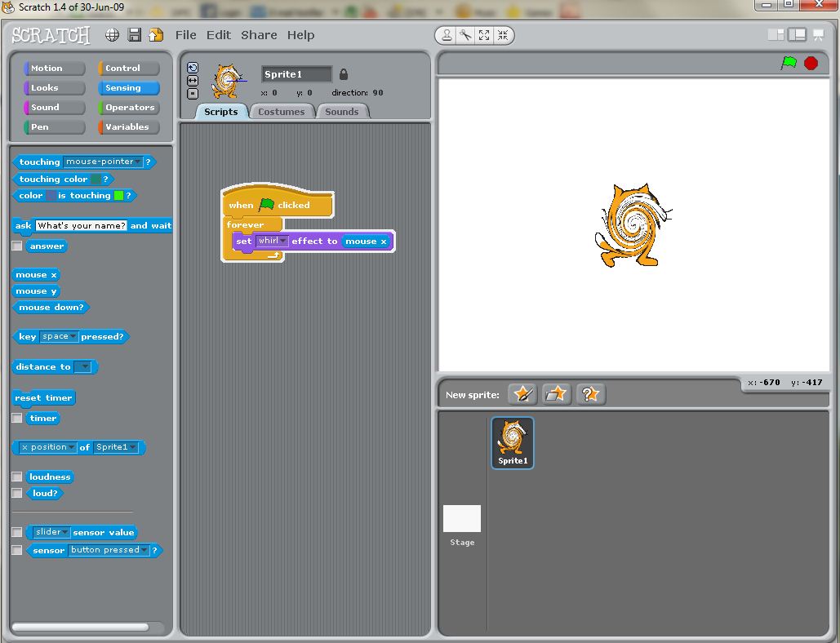Select the Sensing block category

[x=129, y=88]
